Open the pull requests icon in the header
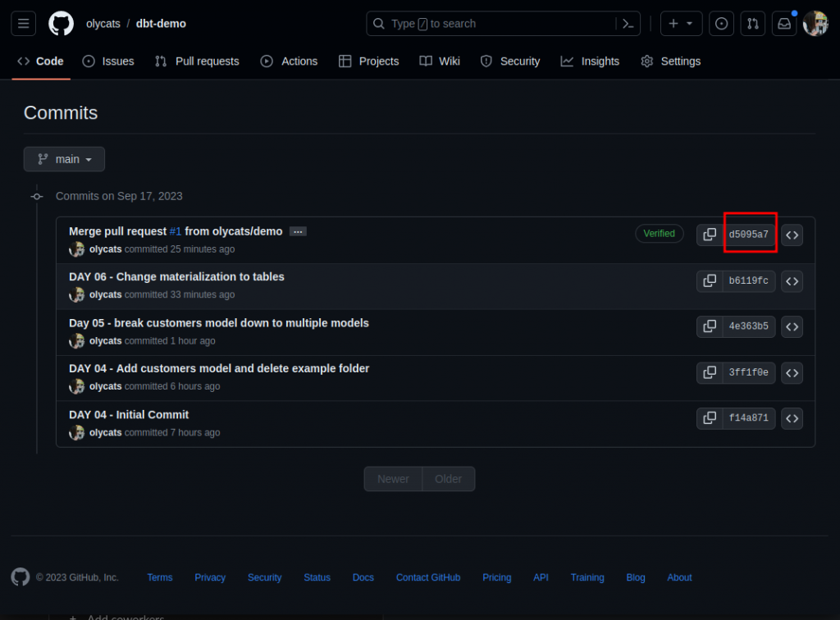 coord(753,24)
